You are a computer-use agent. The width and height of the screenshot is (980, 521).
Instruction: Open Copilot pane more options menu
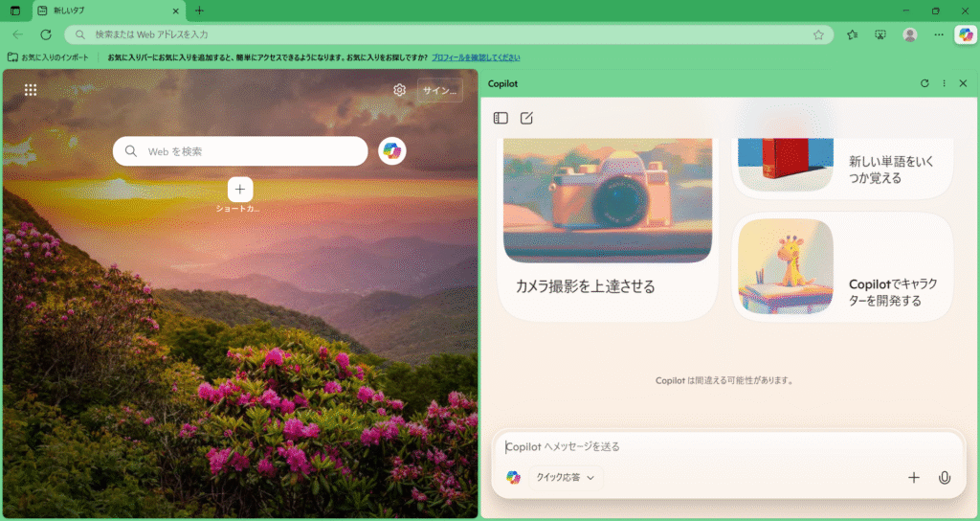[x=944, y=83]
